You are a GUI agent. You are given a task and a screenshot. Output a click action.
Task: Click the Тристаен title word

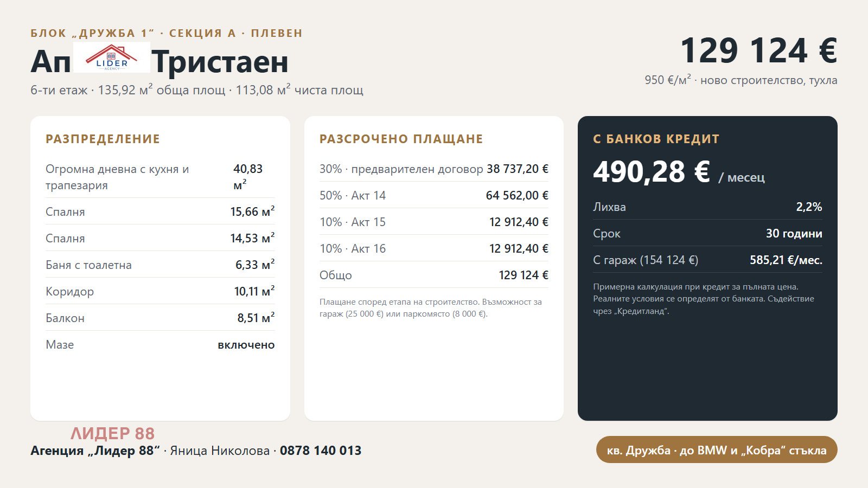click(x=220, y=61)
